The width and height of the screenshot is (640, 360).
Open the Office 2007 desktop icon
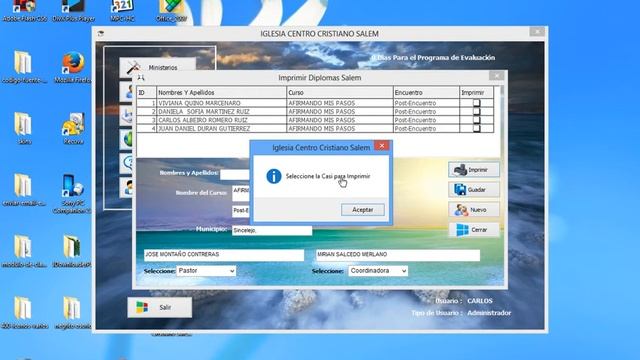tap(171, 11)
